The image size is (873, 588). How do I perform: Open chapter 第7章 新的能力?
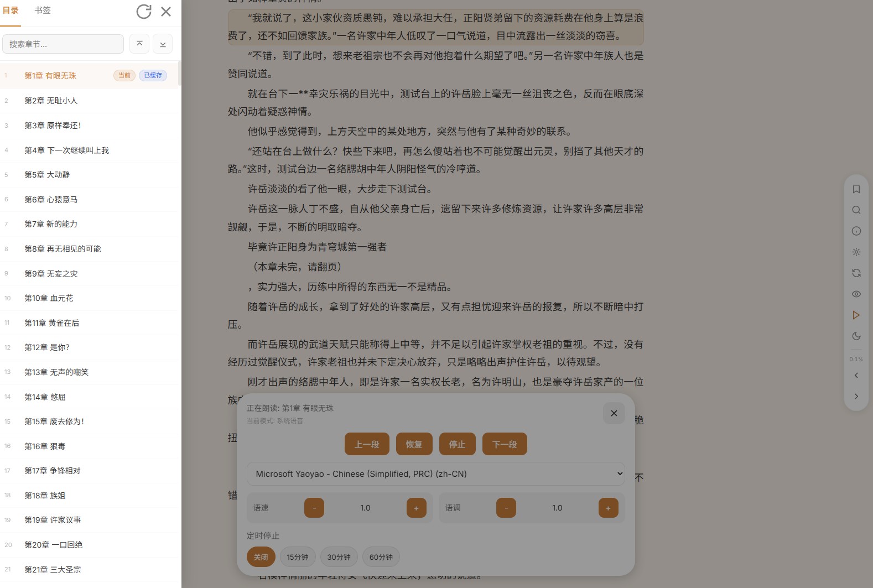[x=90, y=224]
